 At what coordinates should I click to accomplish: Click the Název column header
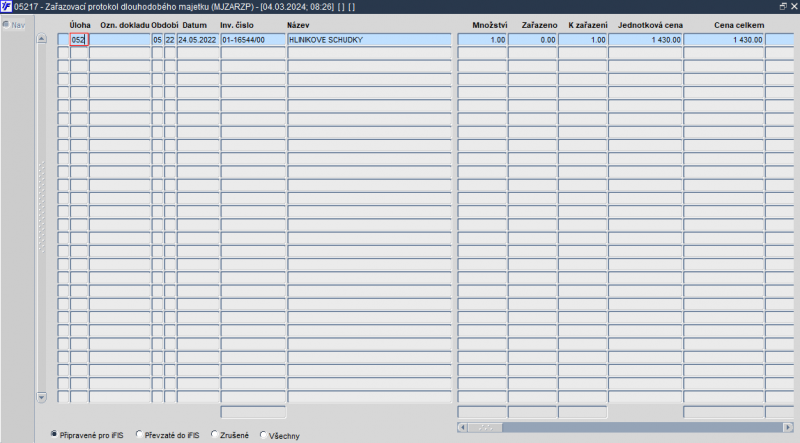298,25
